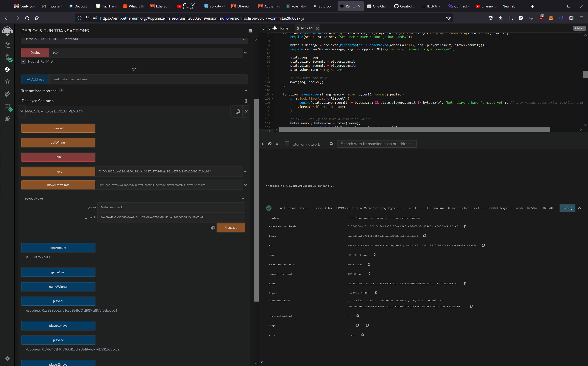Copy the deployed RPSGame contract address
Image resolution: width=588 pixels, height=366 pixels.
click(237, 111)
